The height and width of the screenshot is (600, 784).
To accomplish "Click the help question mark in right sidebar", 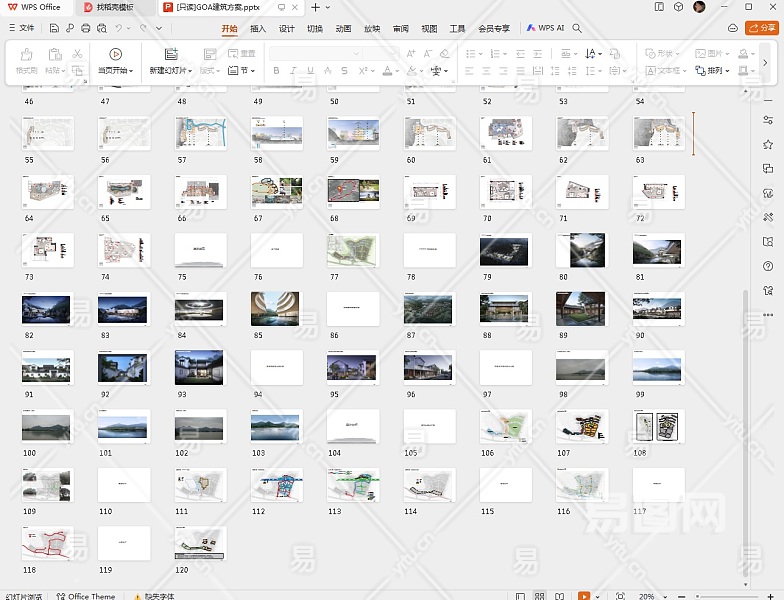I will click(x=768, y=266).
